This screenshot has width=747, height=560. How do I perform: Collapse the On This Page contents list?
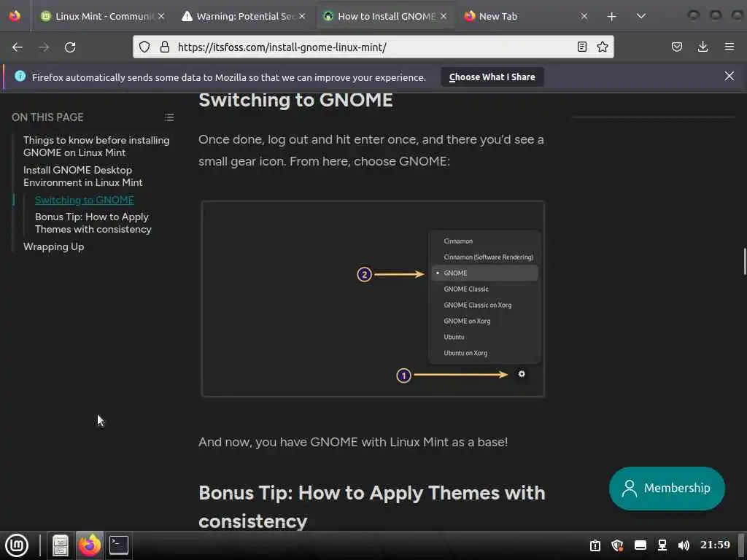pos(169,117)
